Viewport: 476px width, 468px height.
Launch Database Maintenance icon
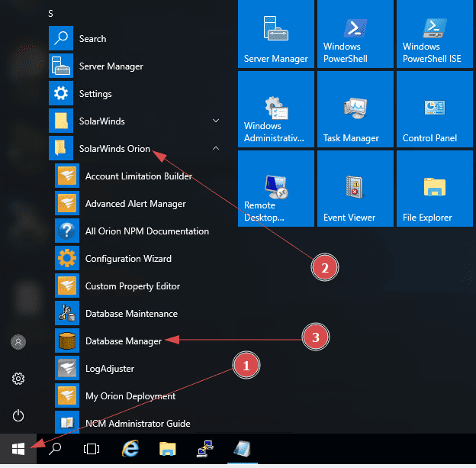[x=67, y=313]
